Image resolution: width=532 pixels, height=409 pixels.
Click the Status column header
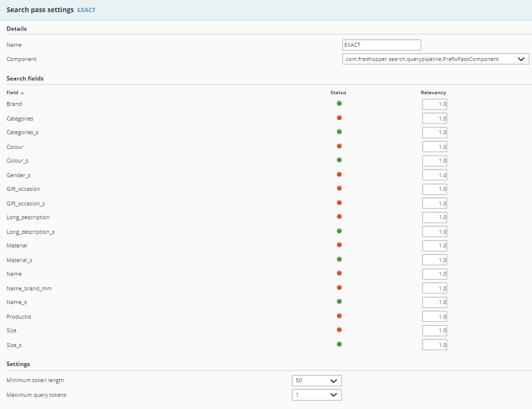tap(338, 93)
